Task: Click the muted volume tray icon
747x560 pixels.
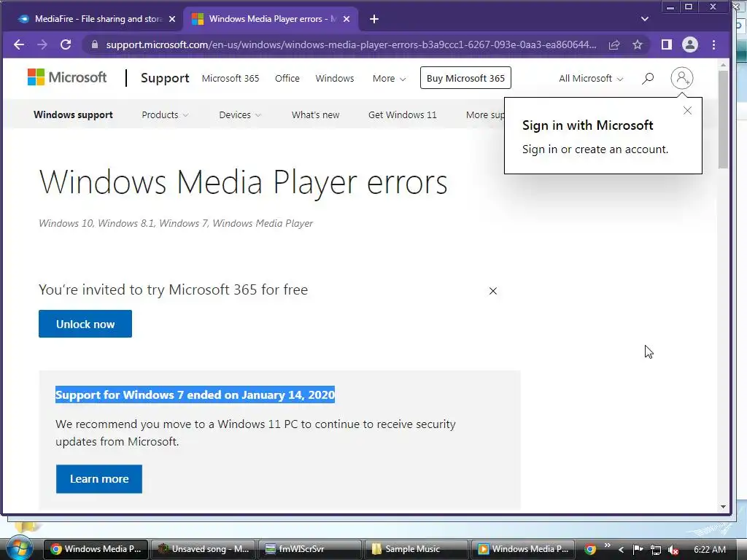Action: 673,550
